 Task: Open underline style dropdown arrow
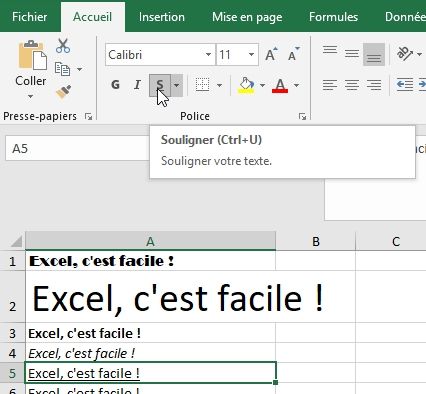click(177, 85)
